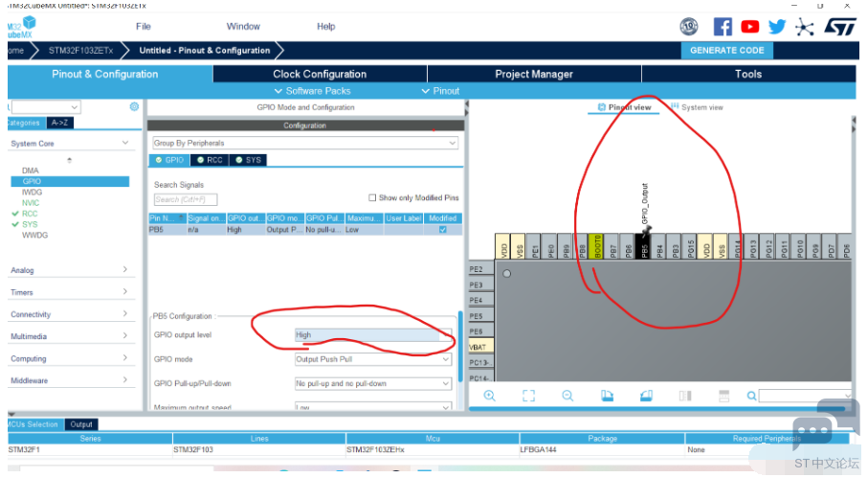Rotate chip counter-clockwise in pinout toolbar
868x478 pixels.
coord(646,396)
